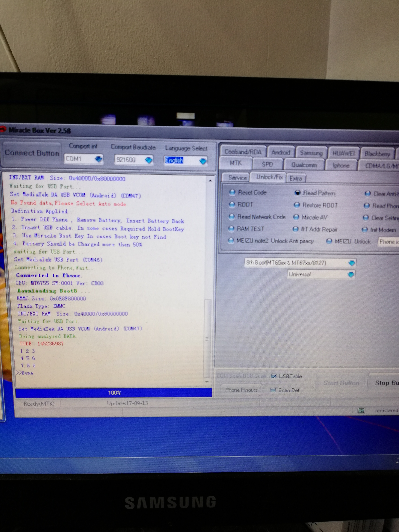Switch to the Coolsand/RDA tab
Viewport: 399px width, 532px height.
tap(243, 152)
